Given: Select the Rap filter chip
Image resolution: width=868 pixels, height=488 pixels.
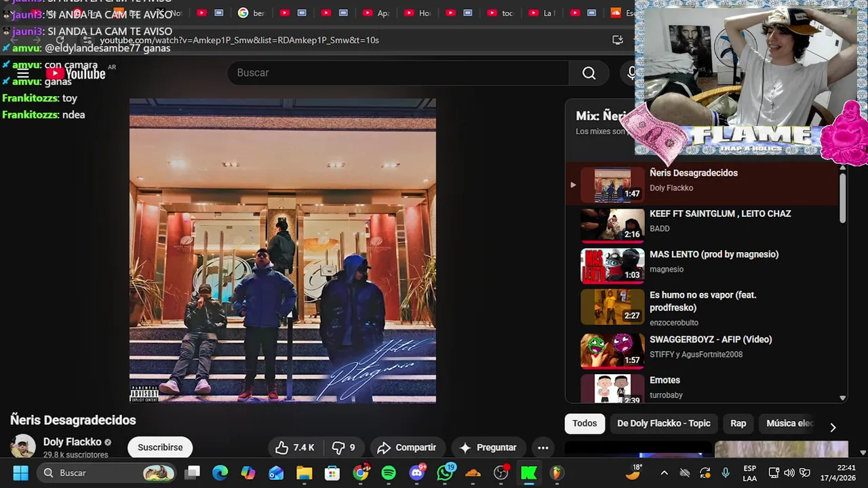Looking at the screenshot, I should click(738, 424).
